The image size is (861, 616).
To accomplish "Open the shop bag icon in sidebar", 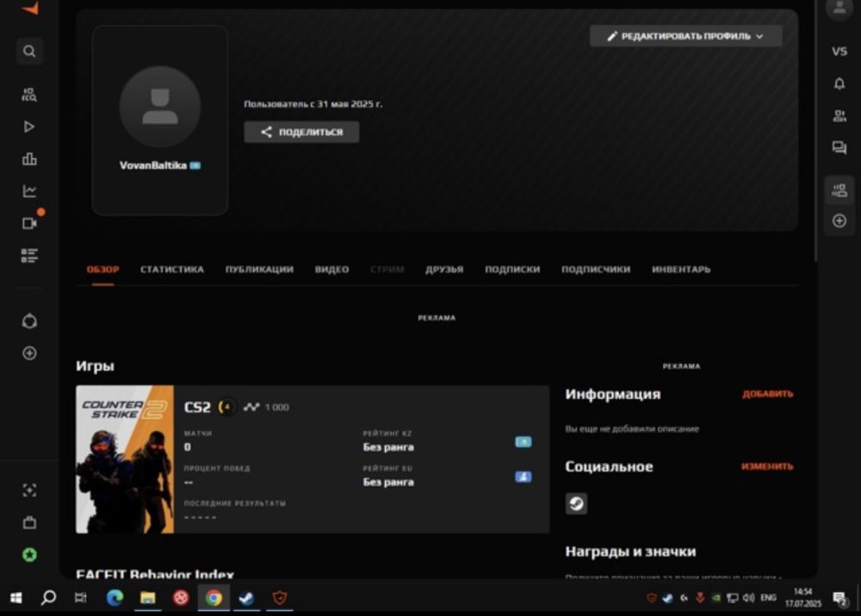I will tap(29, 522).
